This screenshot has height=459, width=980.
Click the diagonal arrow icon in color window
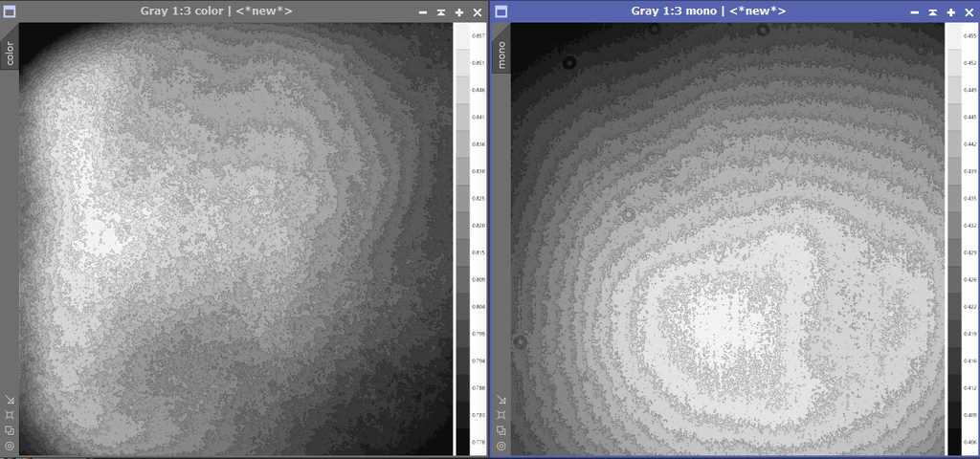point(10,400)
